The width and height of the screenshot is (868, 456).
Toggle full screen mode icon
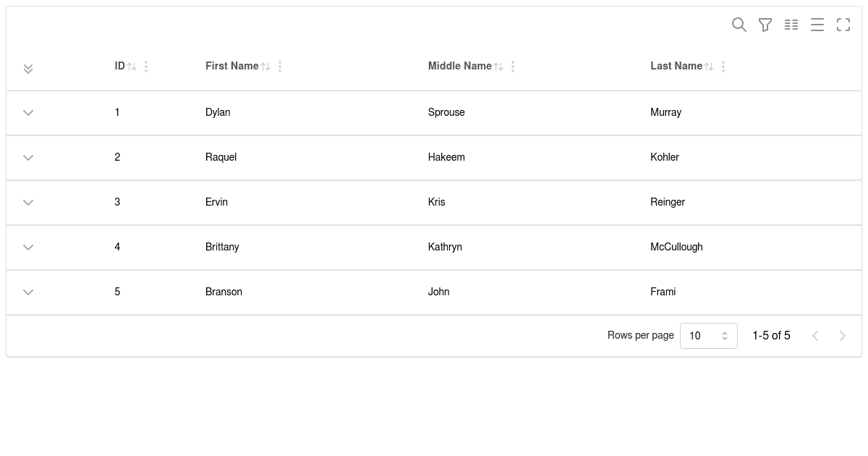click(x=843, y=25)
